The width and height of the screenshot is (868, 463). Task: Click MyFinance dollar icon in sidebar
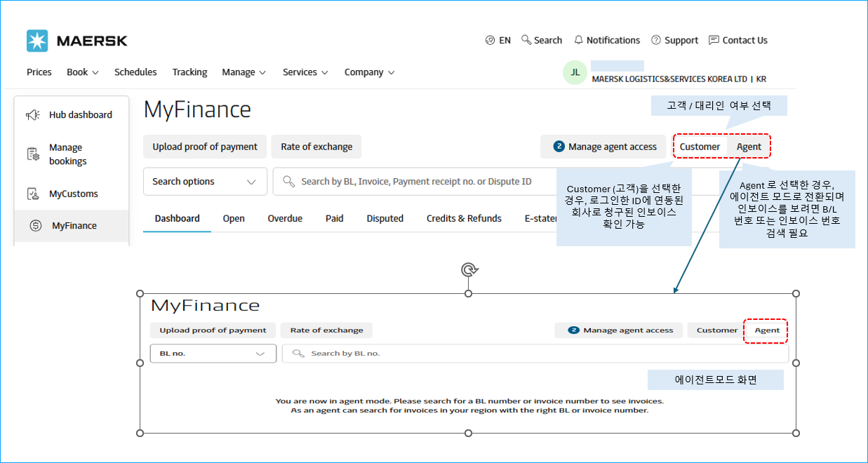point(36,226)
